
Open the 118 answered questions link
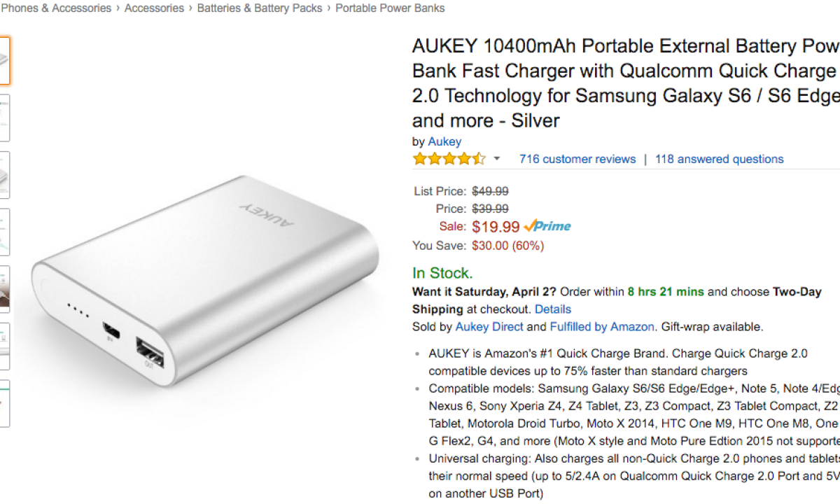pyautogui.click(x=719, y=159)
